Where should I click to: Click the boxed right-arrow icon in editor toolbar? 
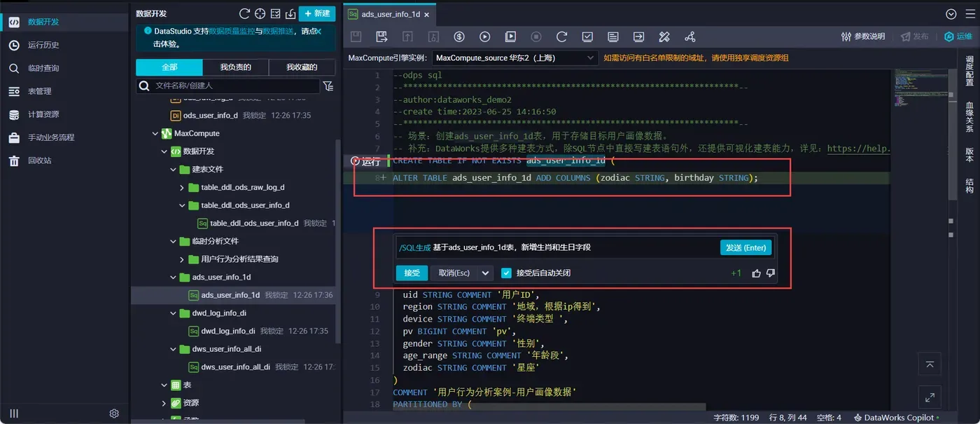tap(638, 36)
